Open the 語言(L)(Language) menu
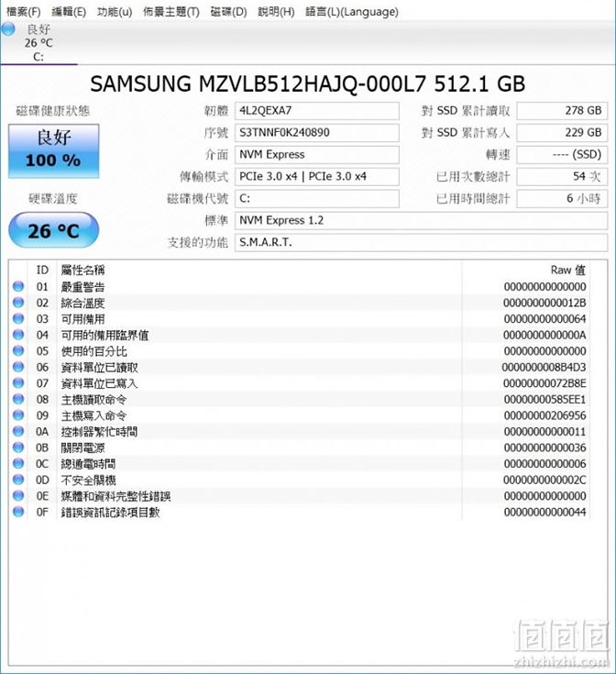The height and width of the screenshot is (674, 616). (x=352, y=12)
